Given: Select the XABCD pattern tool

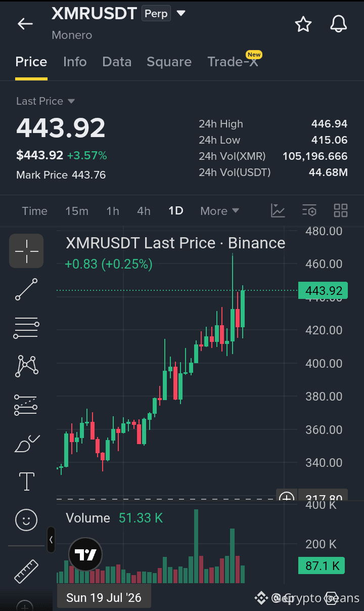Looking at the screenshot, I should (27, 366).
